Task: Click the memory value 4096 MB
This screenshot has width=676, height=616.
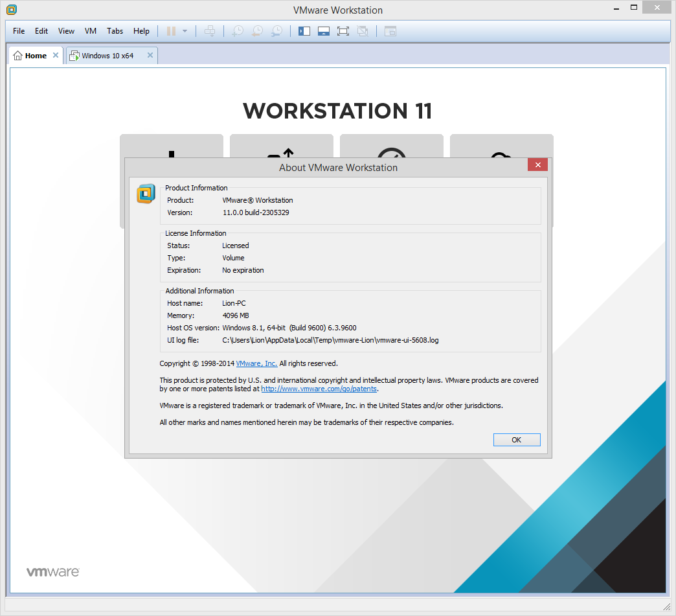Action: click(x=236, y=315)
